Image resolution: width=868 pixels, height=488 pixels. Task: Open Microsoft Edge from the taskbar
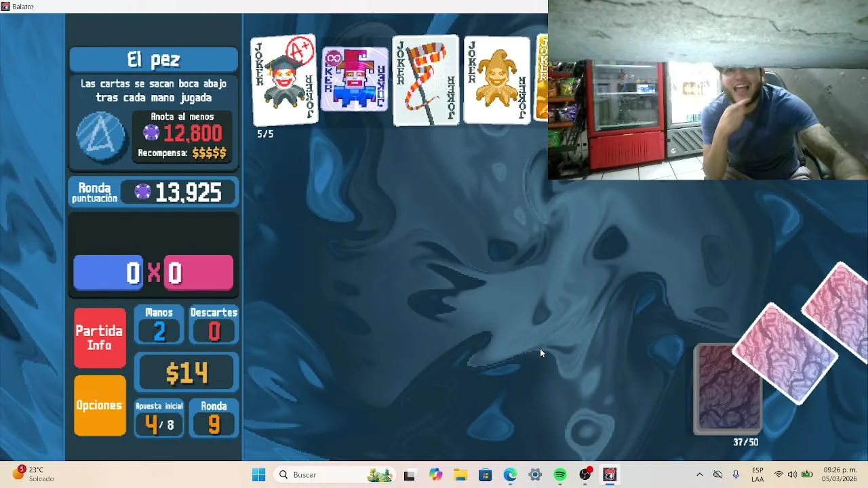(x=510, y=475)
